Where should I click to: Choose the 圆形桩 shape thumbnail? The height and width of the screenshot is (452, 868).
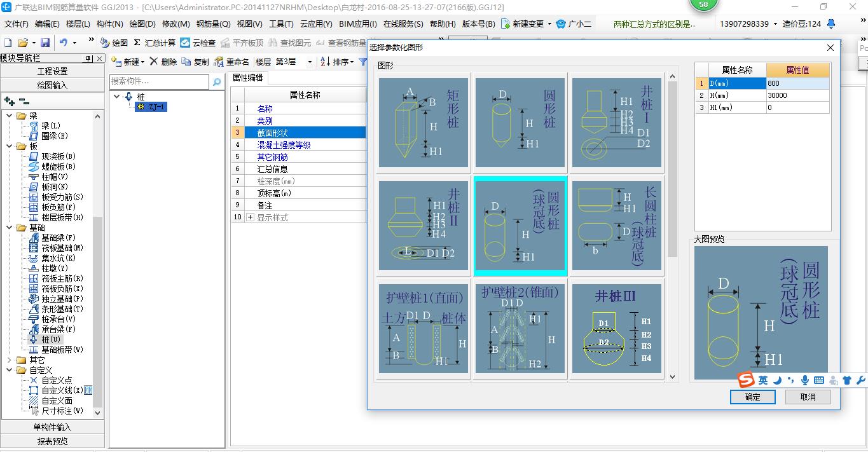pyautogui.click(x=520, y=123)
